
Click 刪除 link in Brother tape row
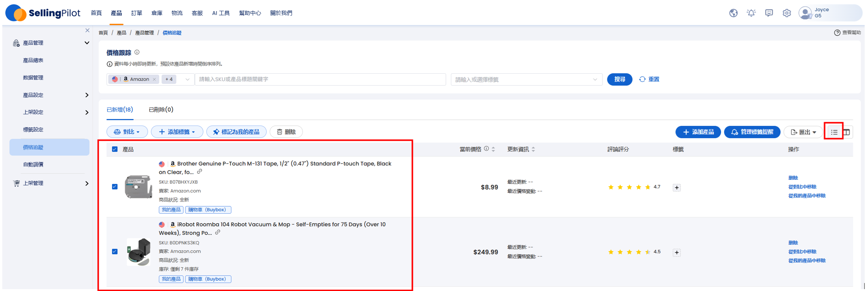coord(793,178)
